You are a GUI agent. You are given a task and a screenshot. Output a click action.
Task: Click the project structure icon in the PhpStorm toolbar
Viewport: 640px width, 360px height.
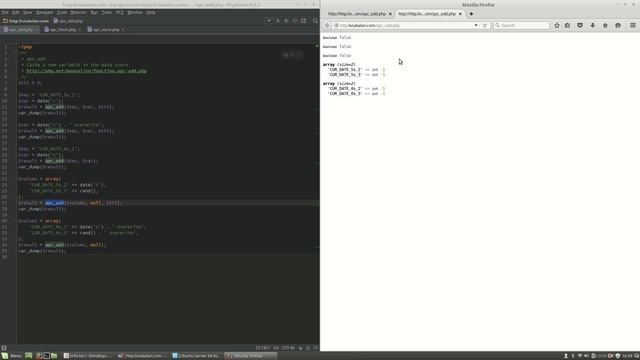point(303,21)
